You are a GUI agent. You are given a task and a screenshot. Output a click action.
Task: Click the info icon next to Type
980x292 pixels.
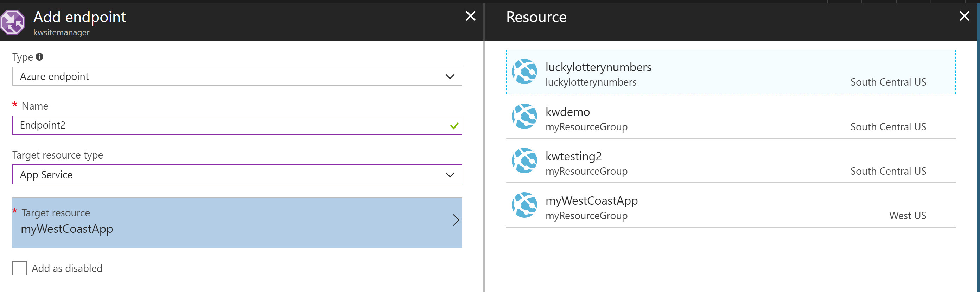click(39, 57)
